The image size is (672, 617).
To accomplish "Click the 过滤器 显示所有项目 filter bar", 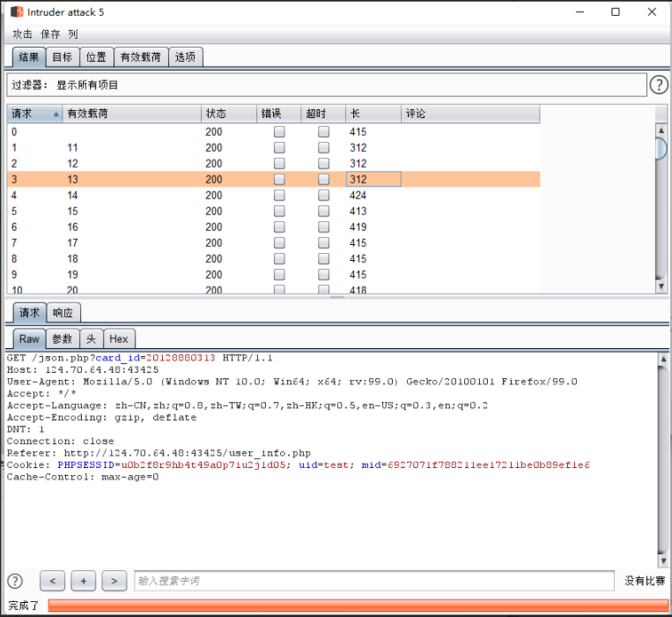I will click(327, 85).
